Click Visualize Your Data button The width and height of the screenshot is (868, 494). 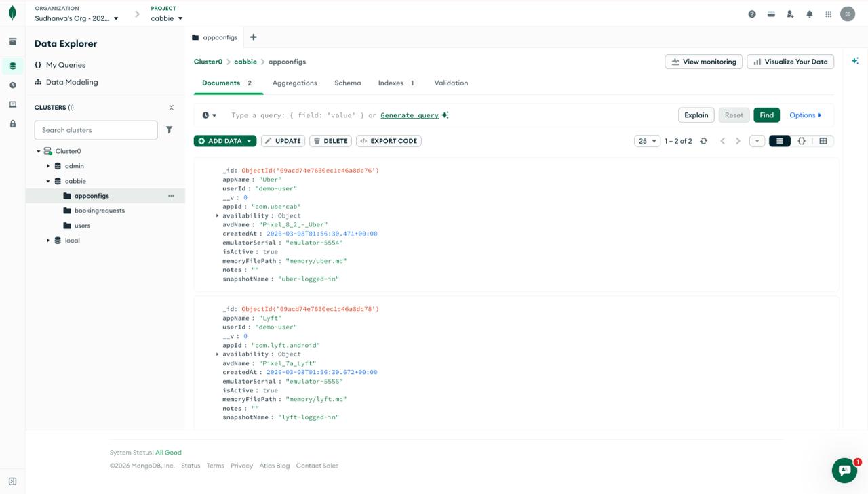[x=791, y=62]
